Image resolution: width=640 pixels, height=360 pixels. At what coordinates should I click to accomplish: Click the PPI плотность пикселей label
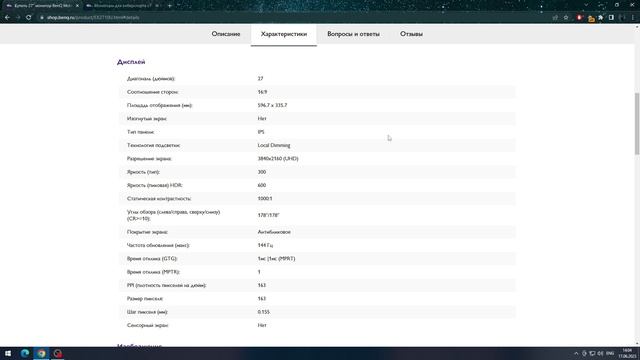tap(167, 285)
